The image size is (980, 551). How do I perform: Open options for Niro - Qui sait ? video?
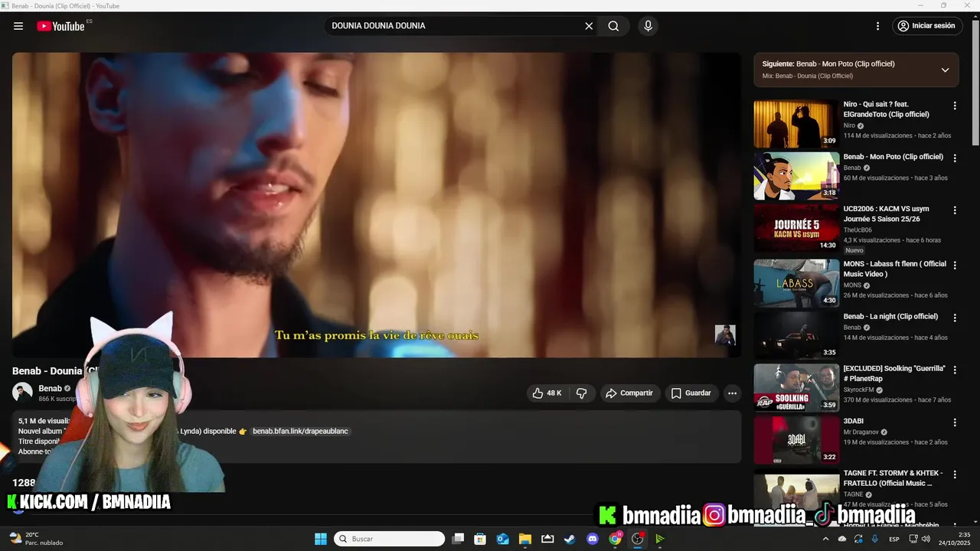pyautogui.click(x=955, y=106)
